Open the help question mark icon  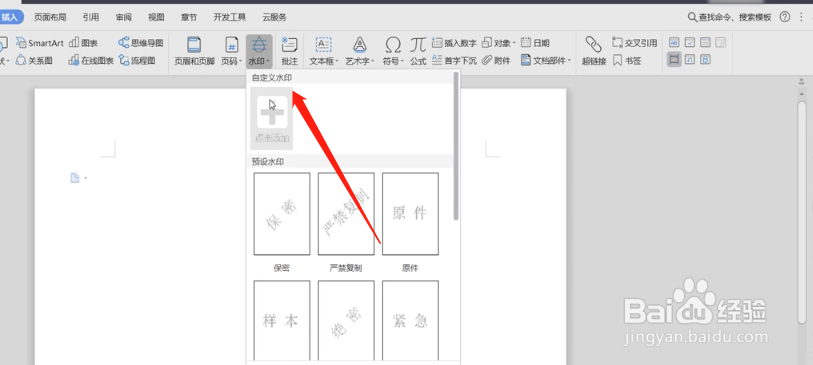pos(784,17)
